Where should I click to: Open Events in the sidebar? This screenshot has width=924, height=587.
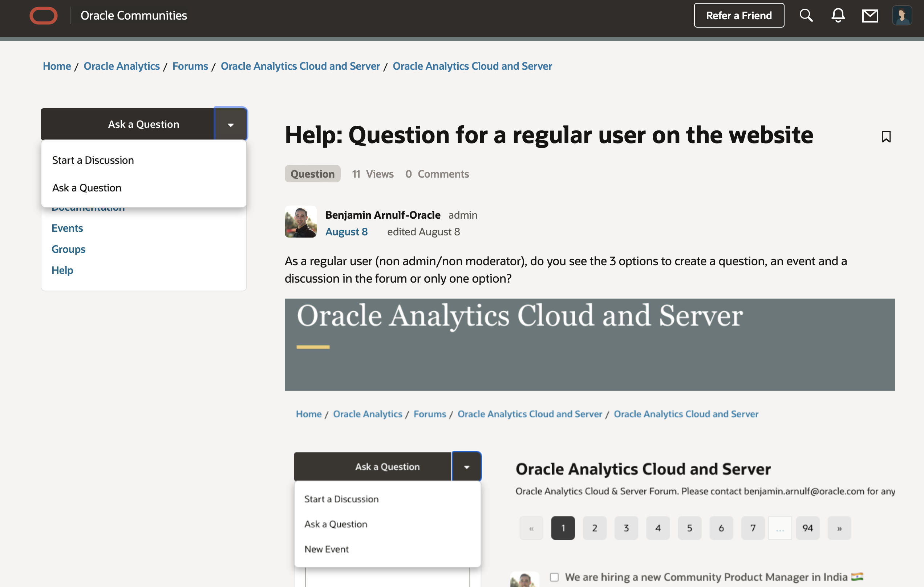pos(67,228)
